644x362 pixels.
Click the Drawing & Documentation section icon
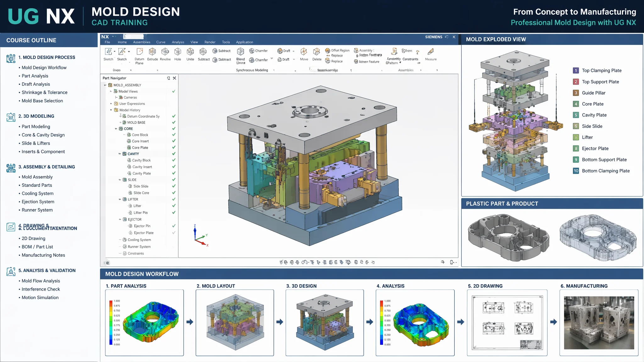coord(11,227)
